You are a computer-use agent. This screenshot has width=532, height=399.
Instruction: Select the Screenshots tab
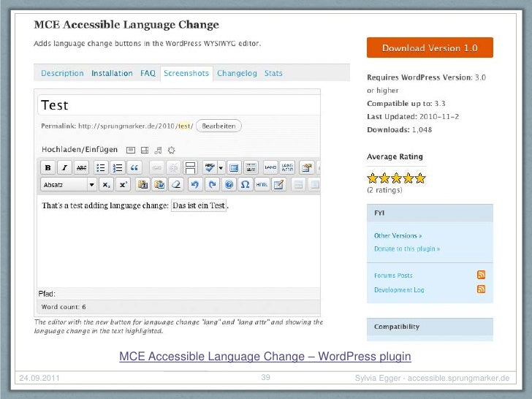[x=186, y=73]
